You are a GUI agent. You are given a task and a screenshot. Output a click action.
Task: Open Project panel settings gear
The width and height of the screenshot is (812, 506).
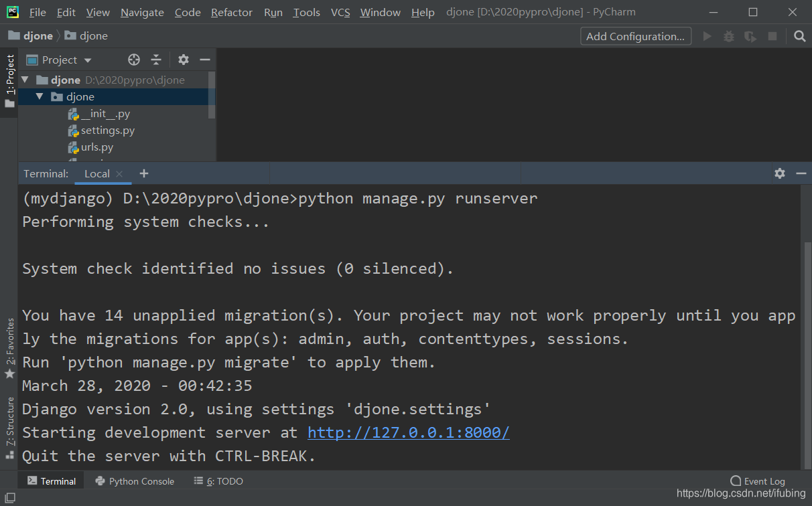coord(184,60)
